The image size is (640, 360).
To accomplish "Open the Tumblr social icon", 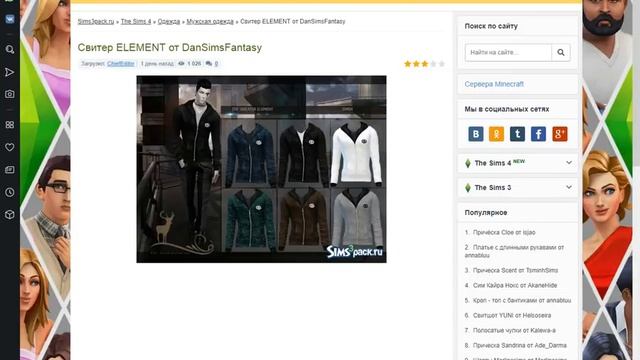I will click(x=517, y=134).
